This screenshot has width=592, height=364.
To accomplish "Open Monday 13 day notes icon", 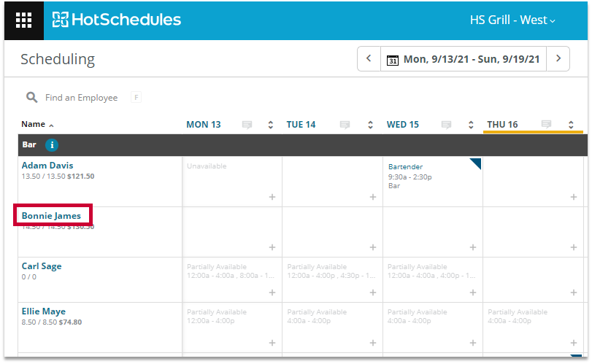I will click(247, 125).
